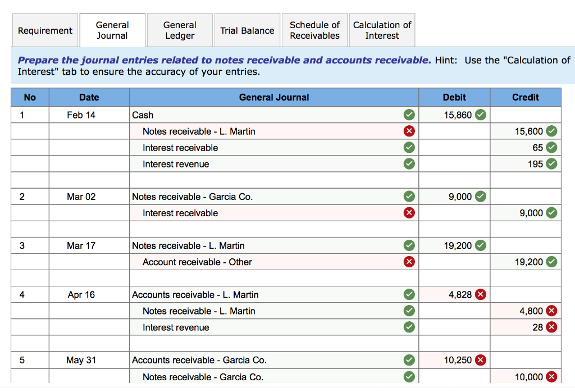Click green check beside Accounts receivable - Garcia Co.

(409, 360)
